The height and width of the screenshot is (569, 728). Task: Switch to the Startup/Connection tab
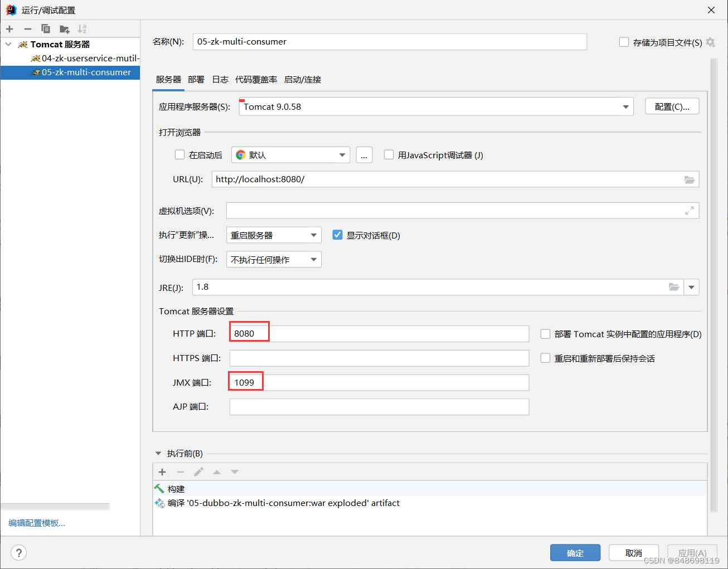[x=303, y=80]
